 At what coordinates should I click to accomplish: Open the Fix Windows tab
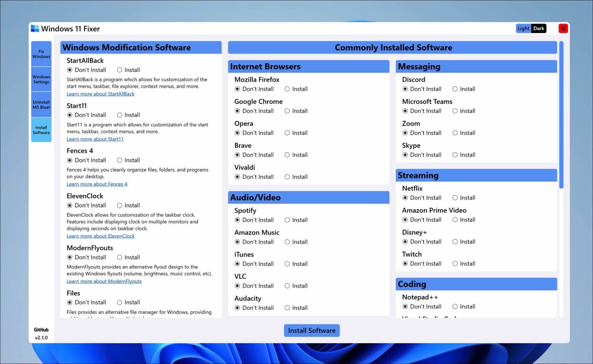[x=41, y=54]
